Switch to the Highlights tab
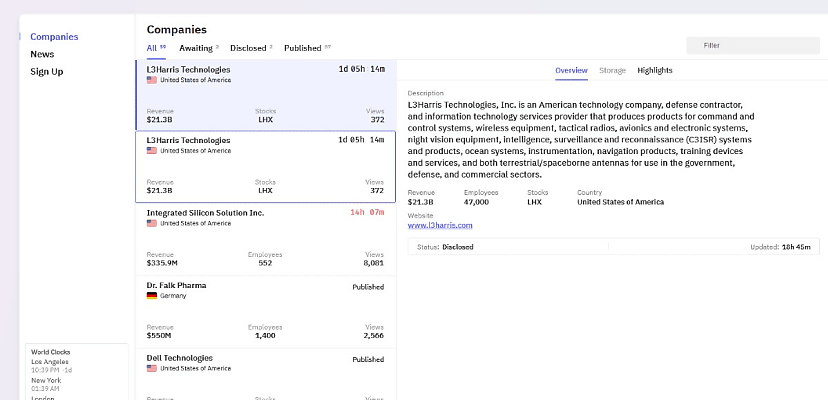The height and width of the screenshot is (400, 828). (x=655, y=70)
